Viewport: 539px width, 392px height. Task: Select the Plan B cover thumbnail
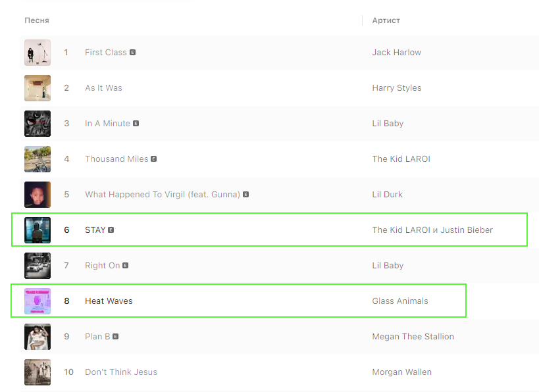tap(38, 337)
